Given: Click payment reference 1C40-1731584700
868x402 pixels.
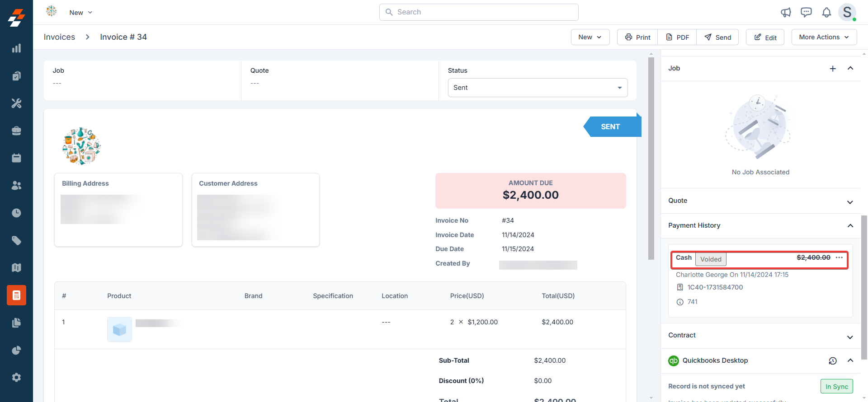Looking at the screenshot, I should tap(715, 287).
